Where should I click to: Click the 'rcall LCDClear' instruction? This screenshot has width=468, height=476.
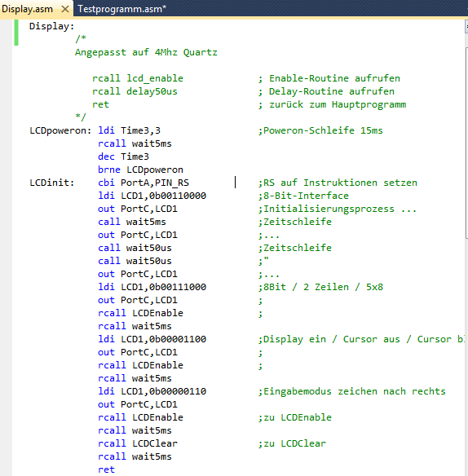(x=138, y=444)
